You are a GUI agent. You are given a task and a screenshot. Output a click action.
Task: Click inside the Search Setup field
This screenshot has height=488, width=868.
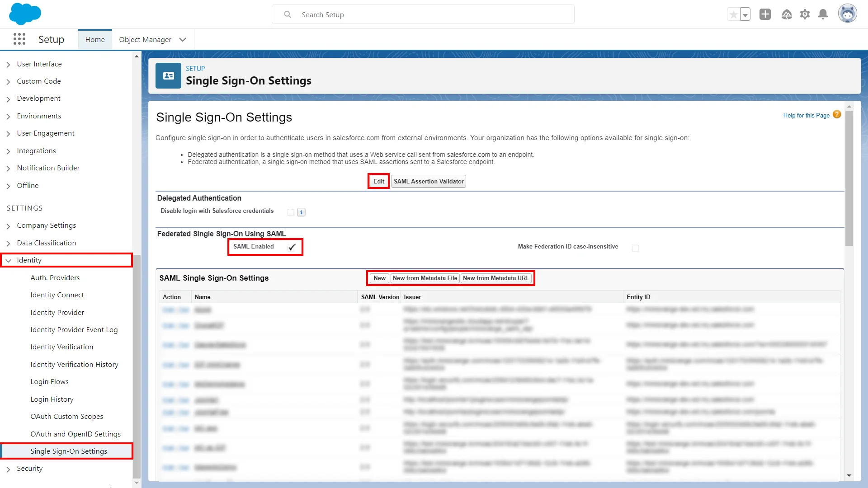pos(424,14)
